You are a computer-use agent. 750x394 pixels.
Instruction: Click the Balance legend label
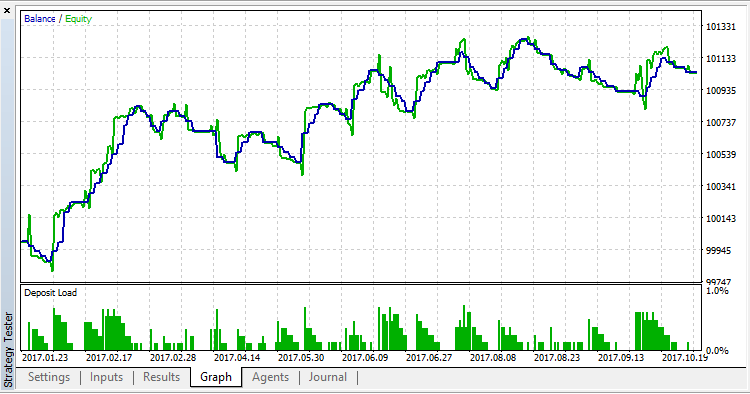[x=40, y=19]
